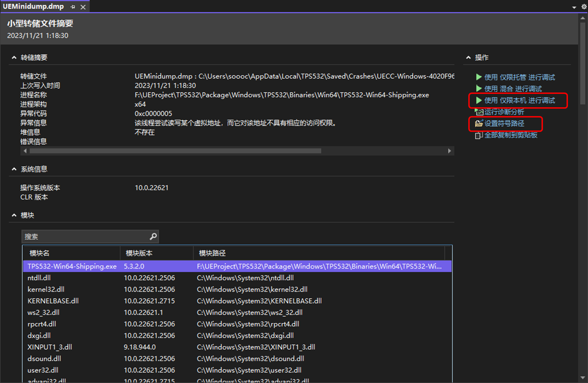The image size is (588, 383).
Task: Click the pin icon on UEMinidump.dmp tab
Action: coord(72,7)
